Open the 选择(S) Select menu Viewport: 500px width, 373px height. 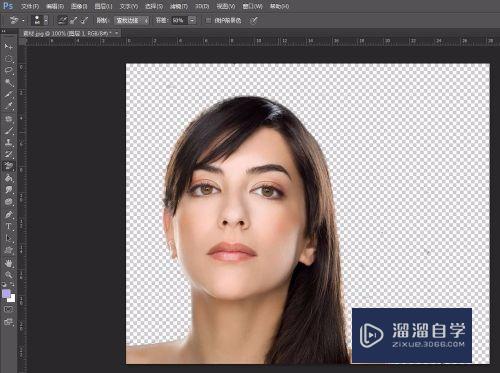(x=154, y=6)
